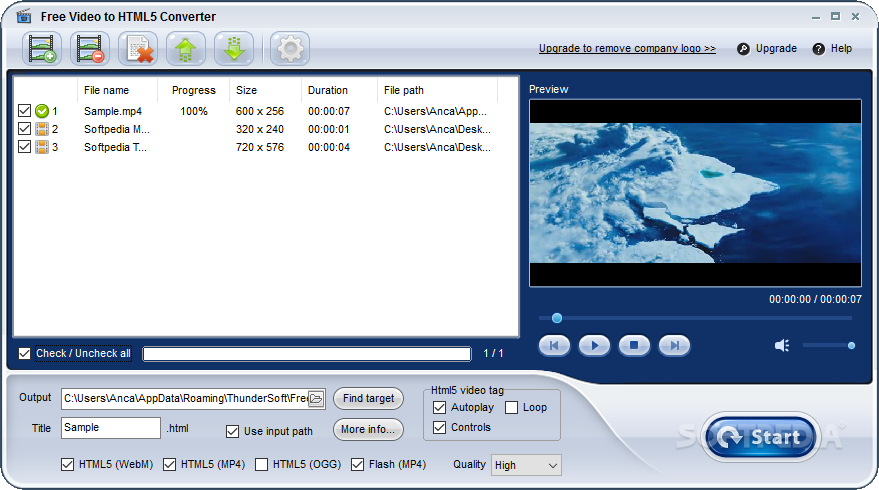Click film icon of row 3

(41, 147)
